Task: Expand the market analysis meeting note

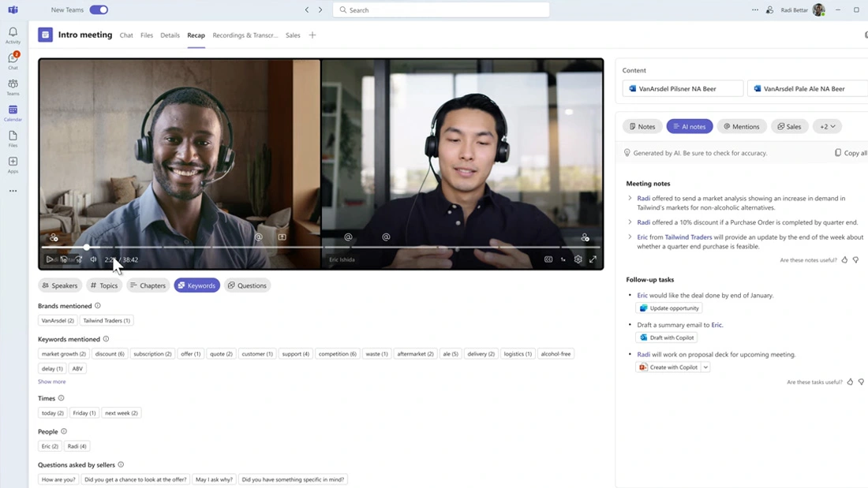Action: 630,198
